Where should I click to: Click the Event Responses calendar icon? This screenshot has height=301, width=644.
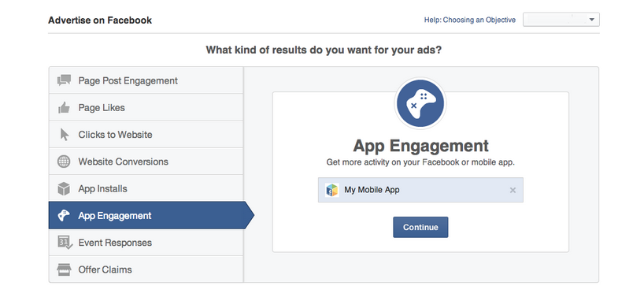pyautogui.click(x=65, y=243)
